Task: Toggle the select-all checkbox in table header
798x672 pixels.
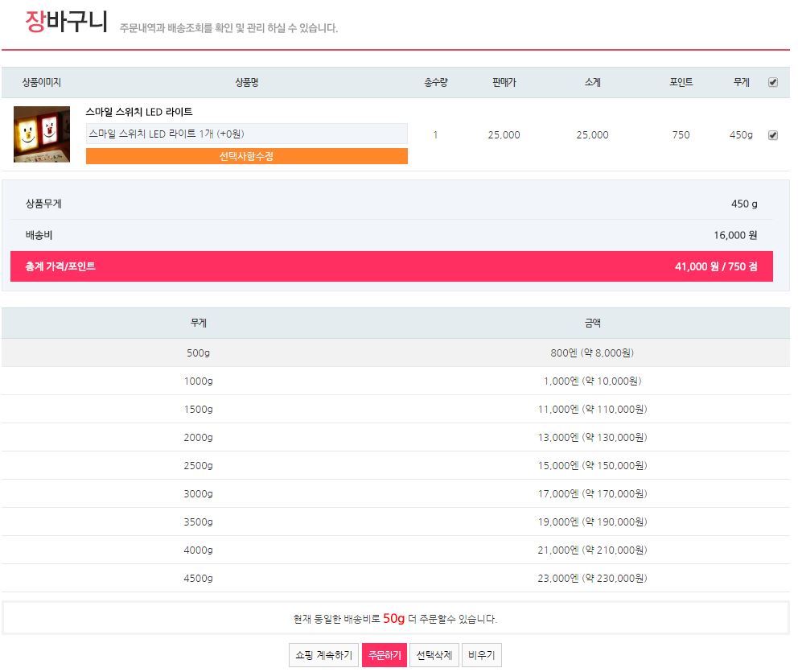Action: coord(773,82)
